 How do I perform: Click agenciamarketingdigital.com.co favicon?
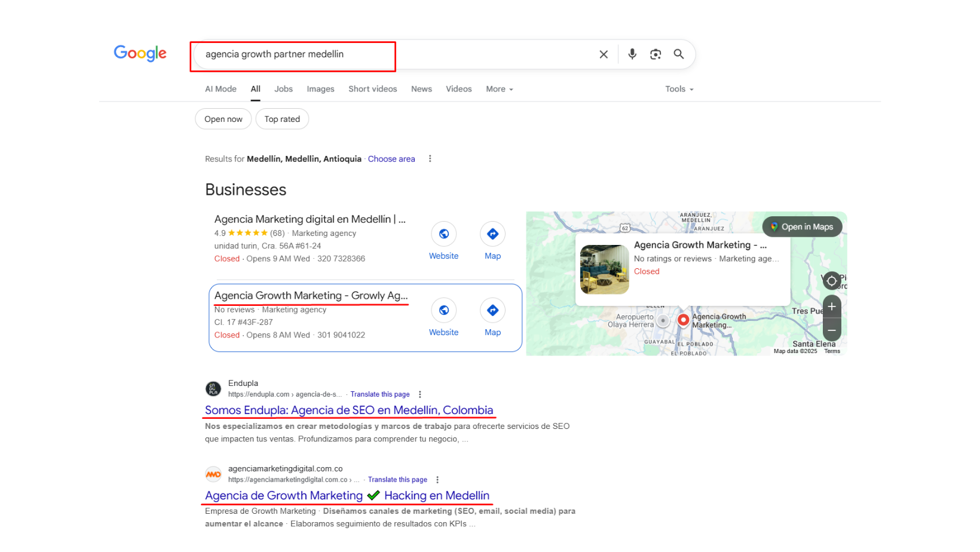pos(213,474)
